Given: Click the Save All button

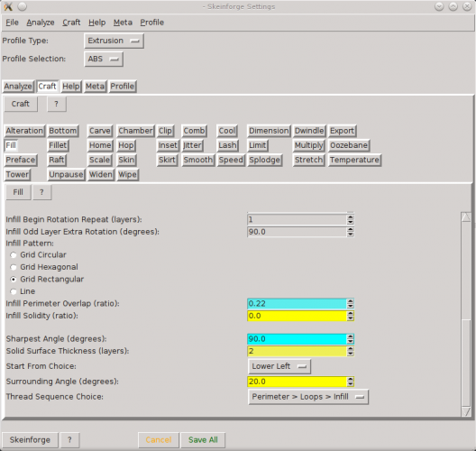Looking at the screenshot, I should [x=203, y=440].
